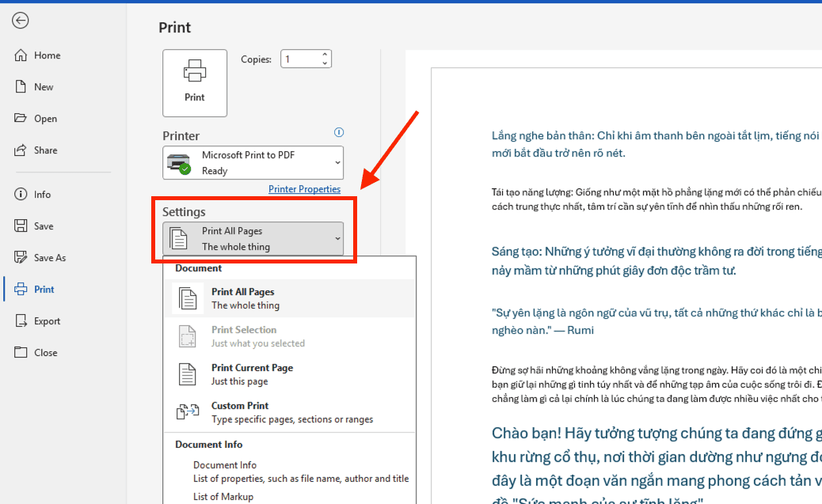
Task: Click the 'Đừng sợ hãi' paragraph in preview
Action: pyautogui.click(x=656, y=384)
